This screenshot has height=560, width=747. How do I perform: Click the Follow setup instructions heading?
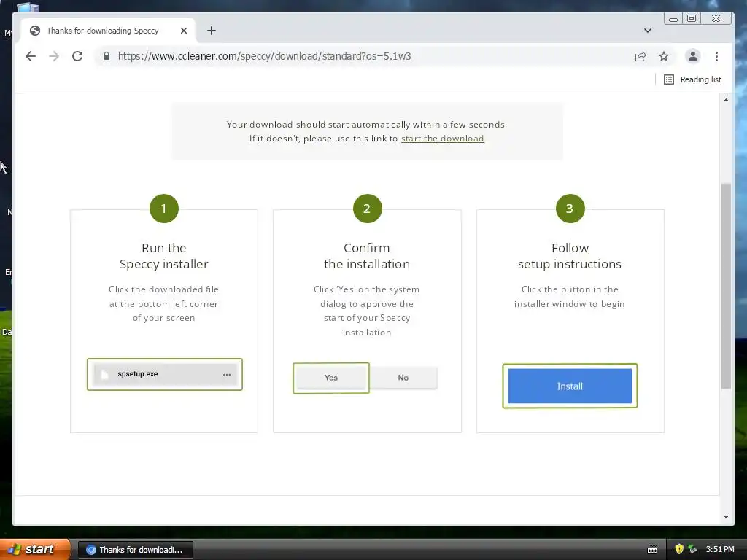point(570,256)
